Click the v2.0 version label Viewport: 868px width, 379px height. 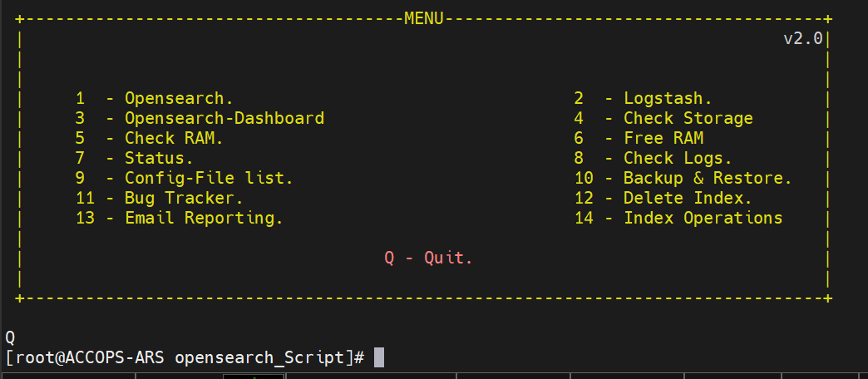point(802,38)
